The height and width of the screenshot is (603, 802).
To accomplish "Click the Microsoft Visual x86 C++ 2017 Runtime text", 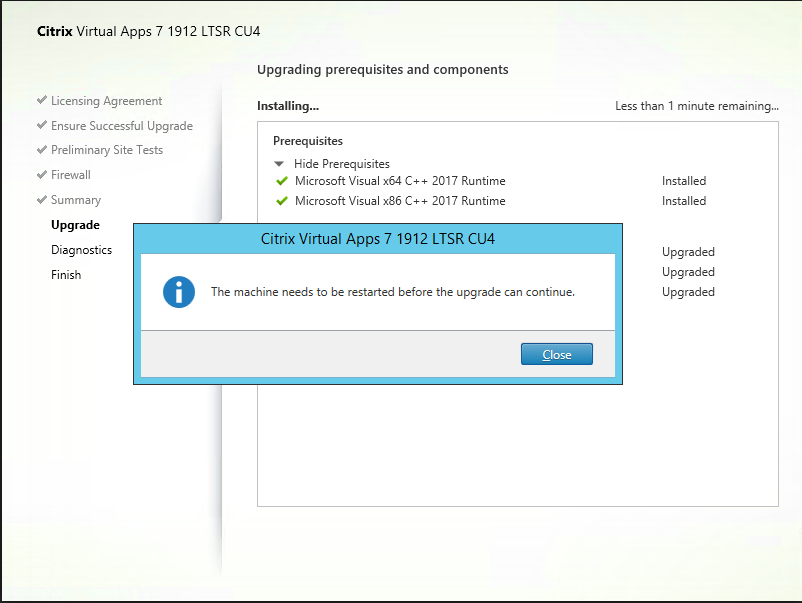I will coord(400,201).
